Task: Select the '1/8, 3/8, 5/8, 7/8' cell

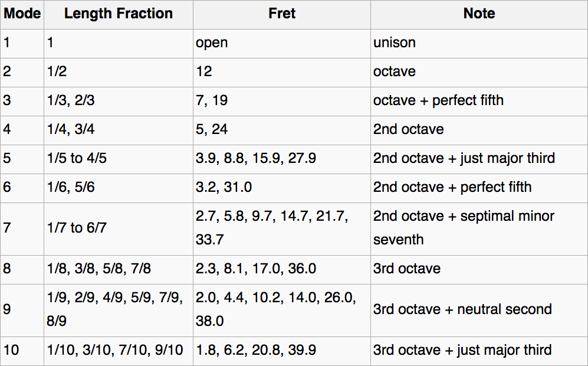Action: pyautogui.click(x=119, y=270)
